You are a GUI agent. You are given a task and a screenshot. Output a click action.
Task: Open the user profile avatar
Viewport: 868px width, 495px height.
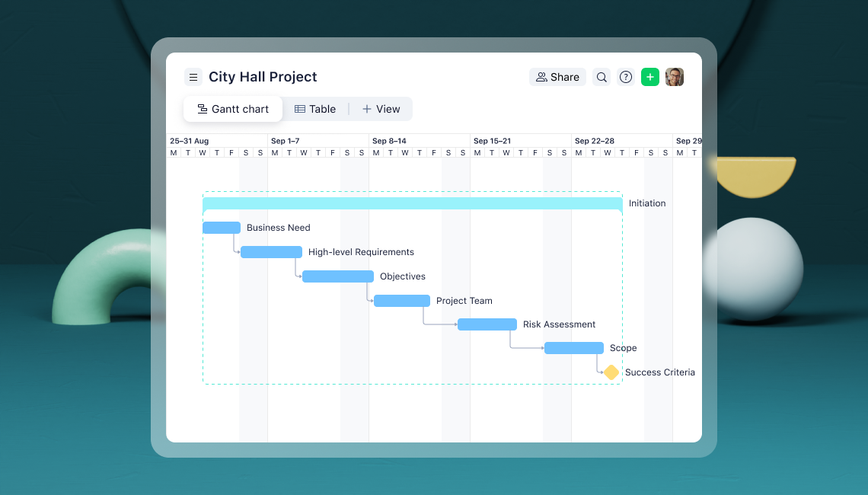675,77
